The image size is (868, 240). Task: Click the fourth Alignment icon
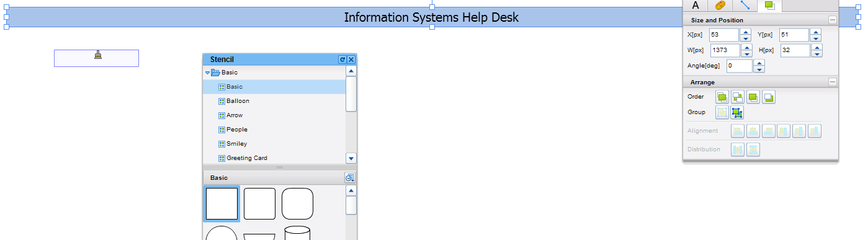pos(784,131)
